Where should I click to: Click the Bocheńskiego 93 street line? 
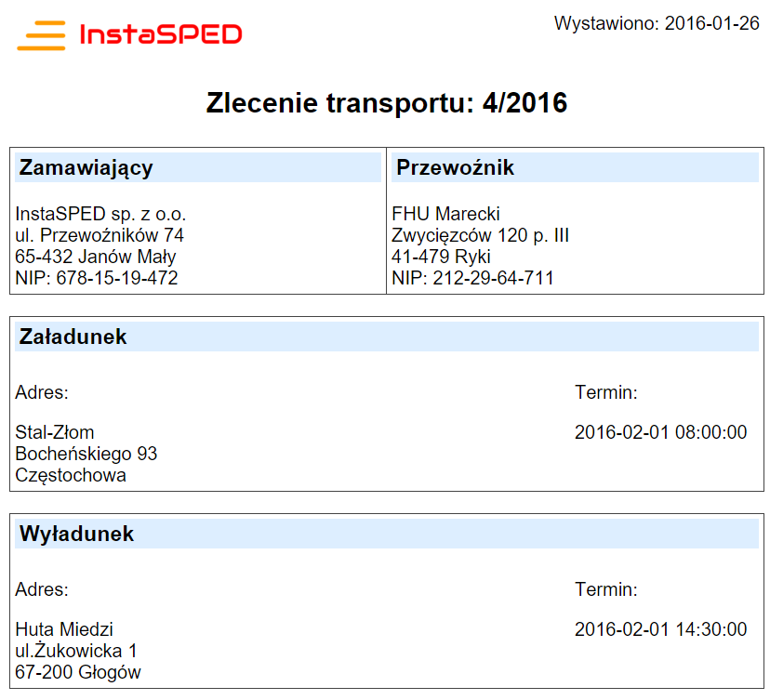[86, 454]
